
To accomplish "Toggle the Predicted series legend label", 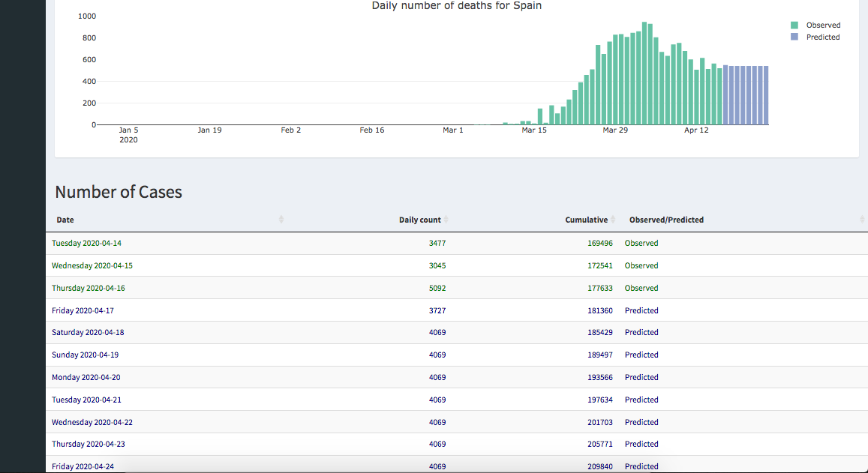I will point(823,37).
